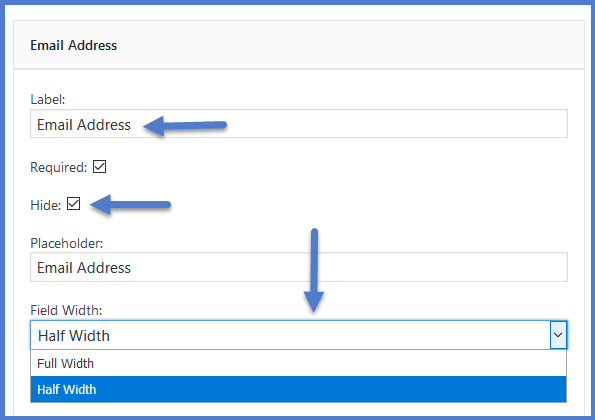Screen dimensions: 595x420
Task: Click the blue arrow pointing at Label field
Action: tap(185, 126)
